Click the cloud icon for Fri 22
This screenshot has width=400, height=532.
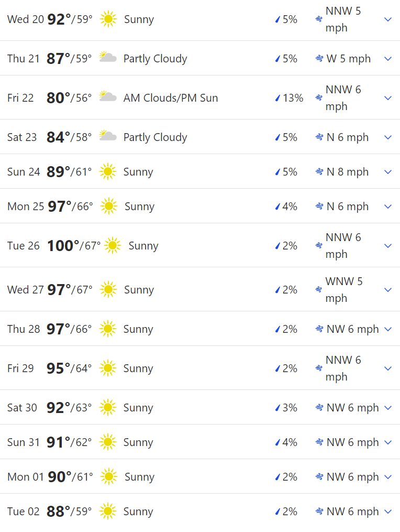(x=107, y=97)
